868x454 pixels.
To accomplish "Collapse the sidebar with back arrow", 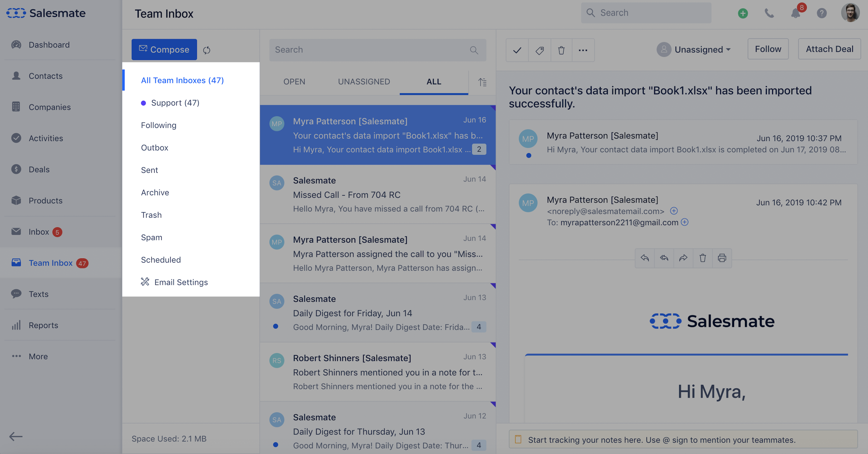I will 15,437.
